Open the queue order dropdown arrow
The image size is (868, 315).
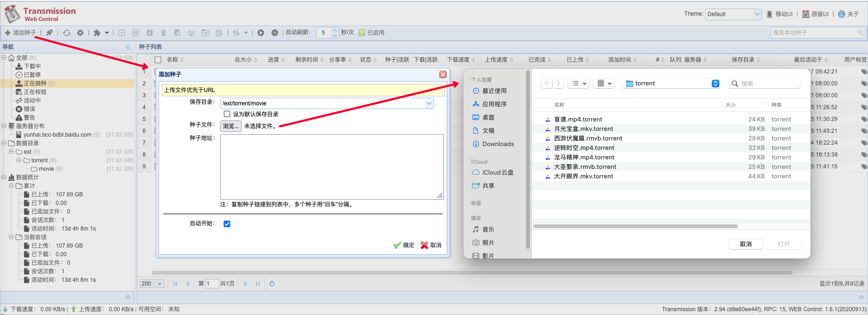coord(246,33)
